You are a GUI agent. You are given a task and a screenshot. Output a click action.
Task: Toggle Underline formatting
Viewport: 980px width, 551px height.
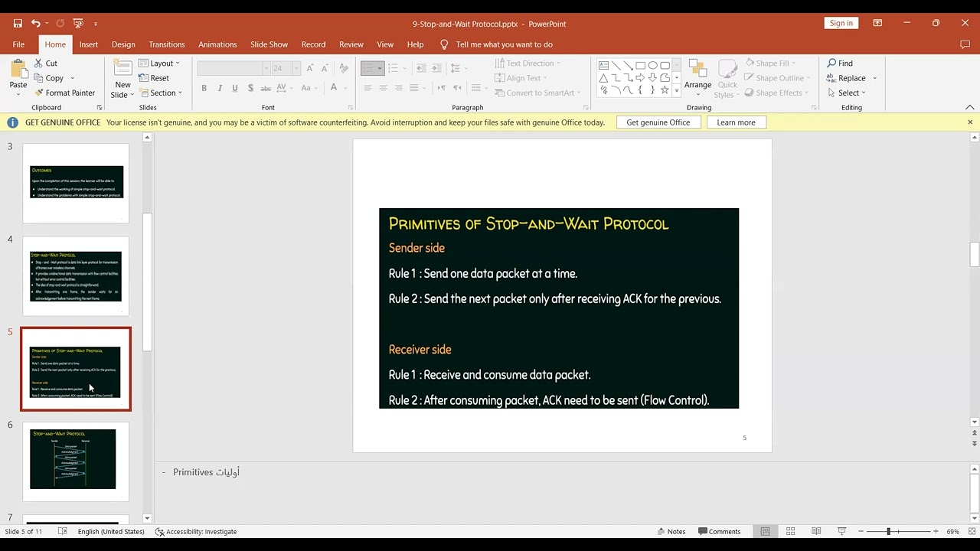[x=235, y=88]
